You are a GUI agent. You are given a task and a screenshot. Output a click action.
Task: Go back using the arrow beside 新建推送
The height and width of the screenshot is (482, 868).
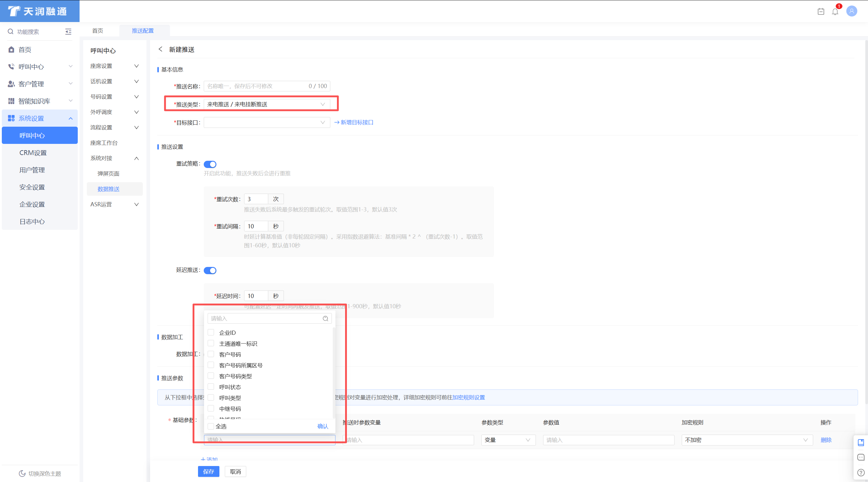[x=160, y=49]
